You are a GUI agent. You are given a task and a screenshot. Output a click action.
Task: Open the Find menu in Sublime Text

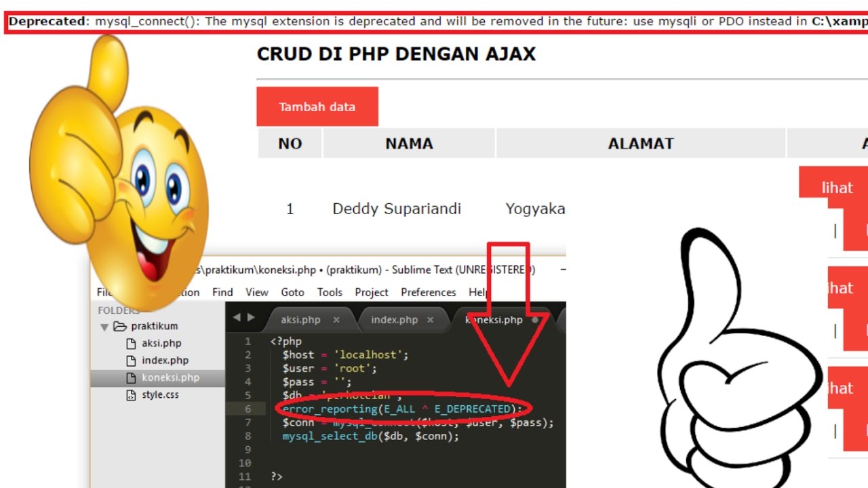[x=222, y=292]
